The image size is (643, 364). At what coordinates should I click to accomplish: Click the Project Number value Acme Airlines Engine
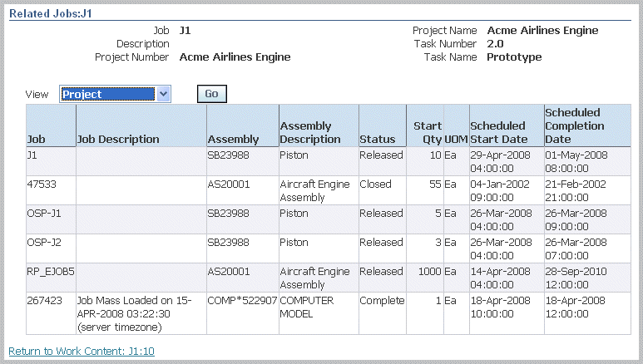click(235, 57)
